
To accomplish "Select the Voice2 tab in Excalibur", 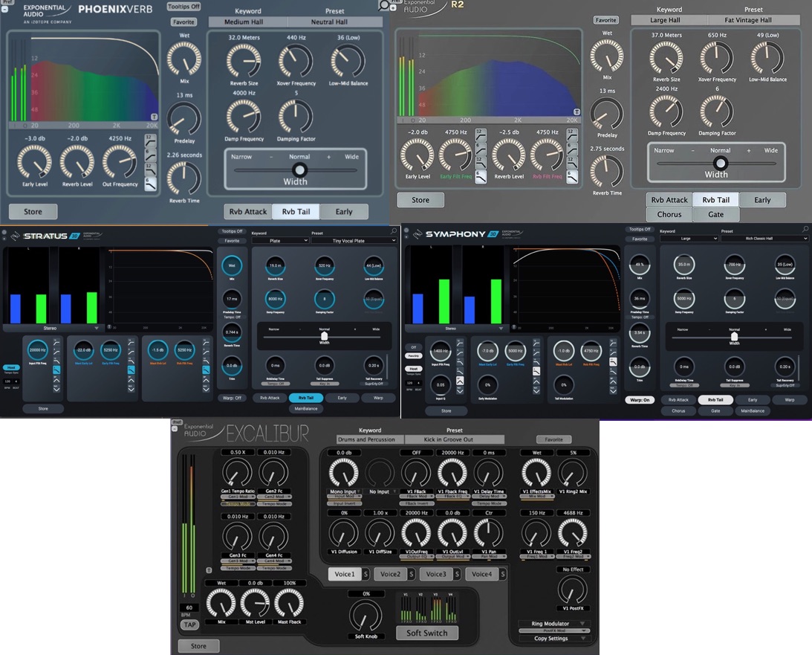I will click(391, 574).
